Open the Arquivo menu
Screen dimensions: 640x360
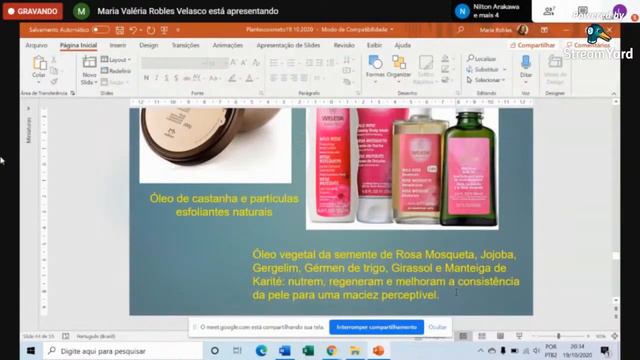point(36,45)
